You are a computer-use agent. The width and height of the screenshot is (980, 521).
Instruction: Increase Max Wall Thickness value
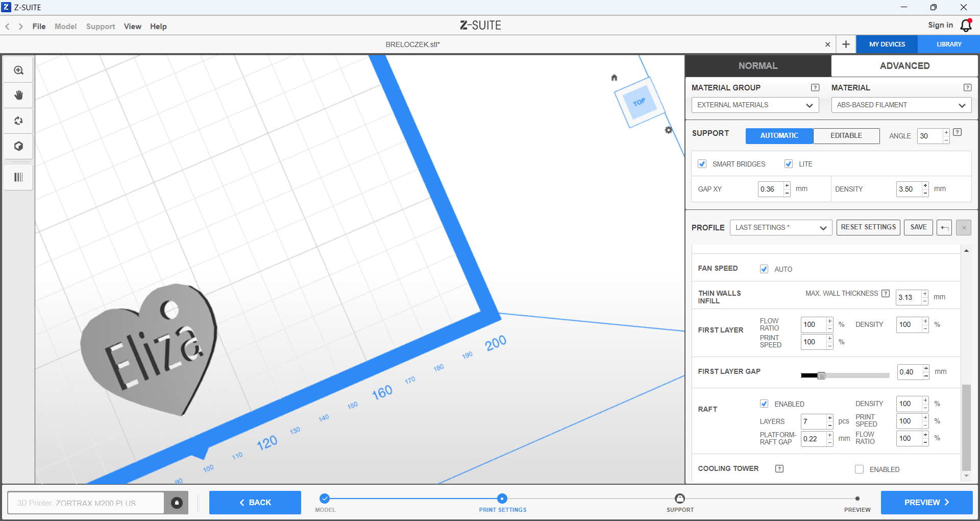(x=925, y=294)
